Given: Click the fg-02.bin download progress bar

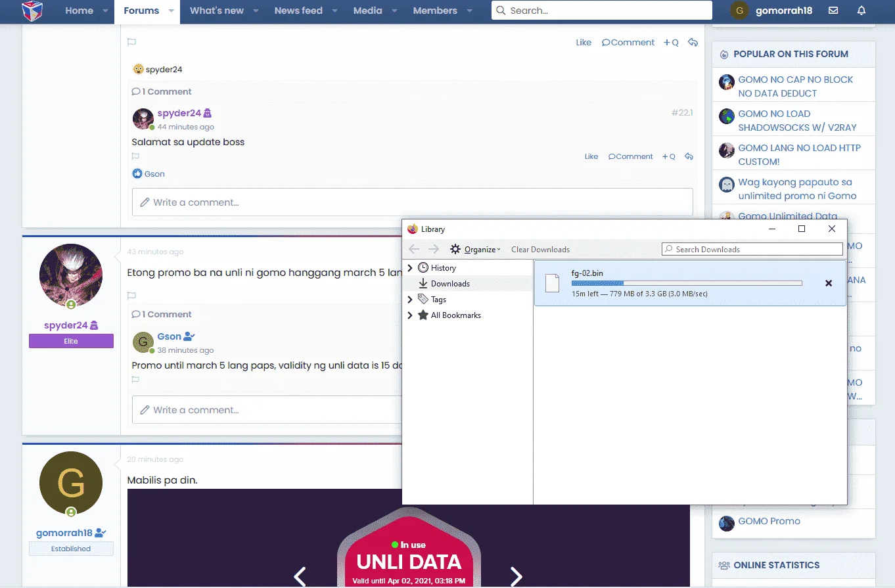Looking at the screenshot, I should click(687, 283).
